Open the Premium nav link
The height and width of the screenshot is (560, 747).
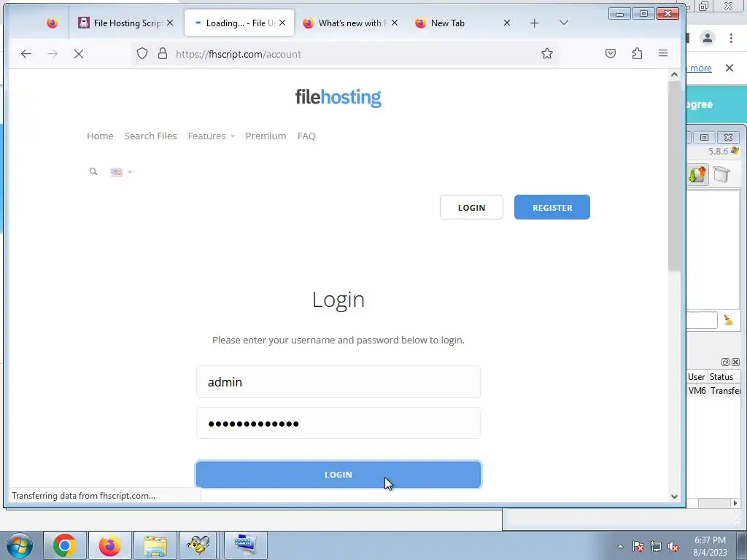(x=266, y=136)
